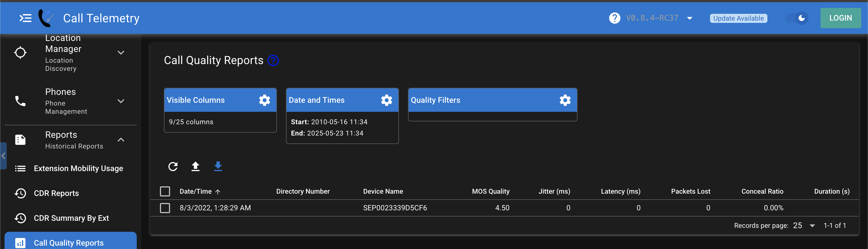Click the CDR Reports history icon
The image size is (868, 249).
[20, 193]
